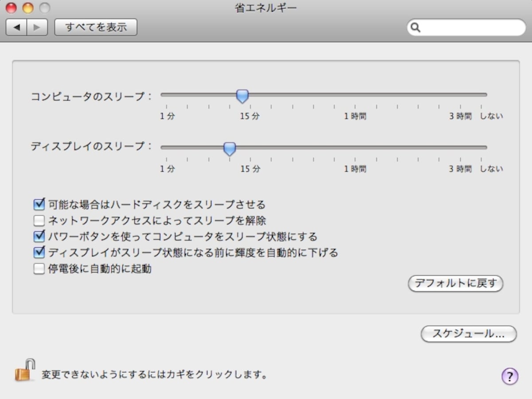Open the スケジュール... dialog
The width and height of the screenshot is (532, 399).
469,334
